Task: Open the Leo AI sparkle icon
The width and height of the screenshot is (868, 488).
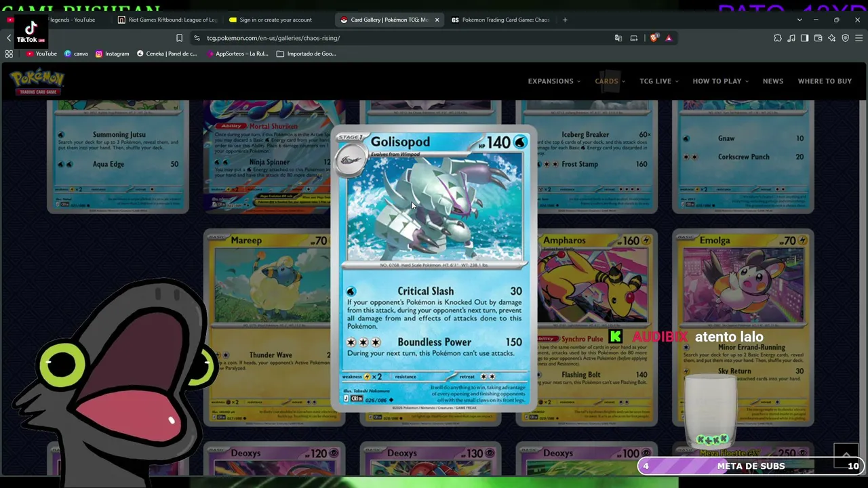Action: [x=832, y=38]
